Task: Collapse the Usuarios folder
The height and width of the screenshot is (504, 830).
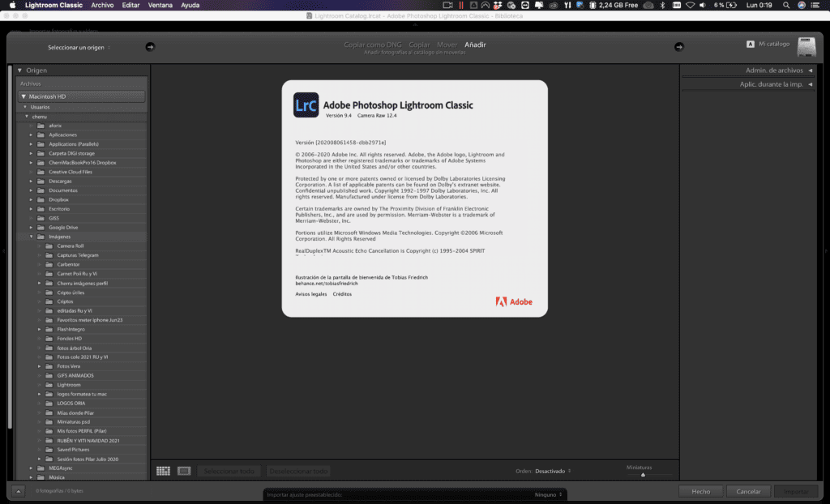Action: [x=25, y=107]
